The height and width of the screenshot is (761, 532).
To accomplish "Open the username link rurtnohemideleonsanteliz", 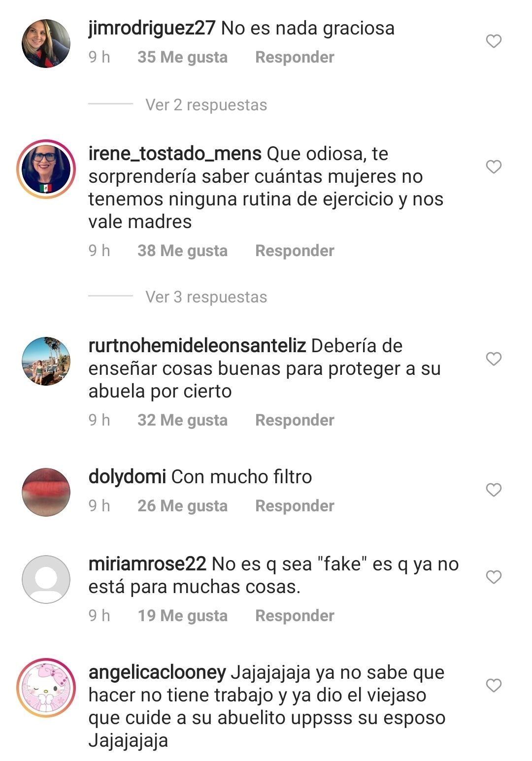I will coord(197,346).
